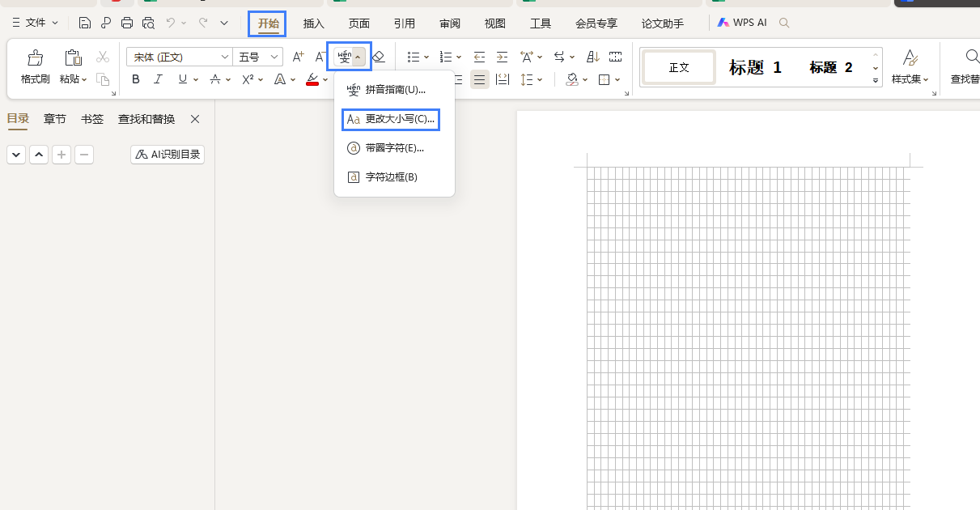Viewport: 980px width, 510px height.
Task: Open the font name dropdown (宋体 正文)
Action: pyautogui.click(x=225, y=57)
